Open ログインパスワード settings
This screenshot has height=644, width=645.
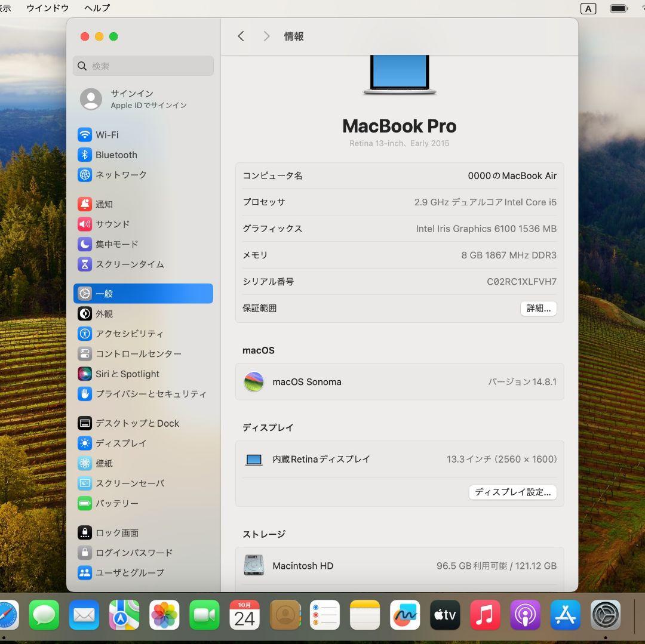tap(143, 552)
